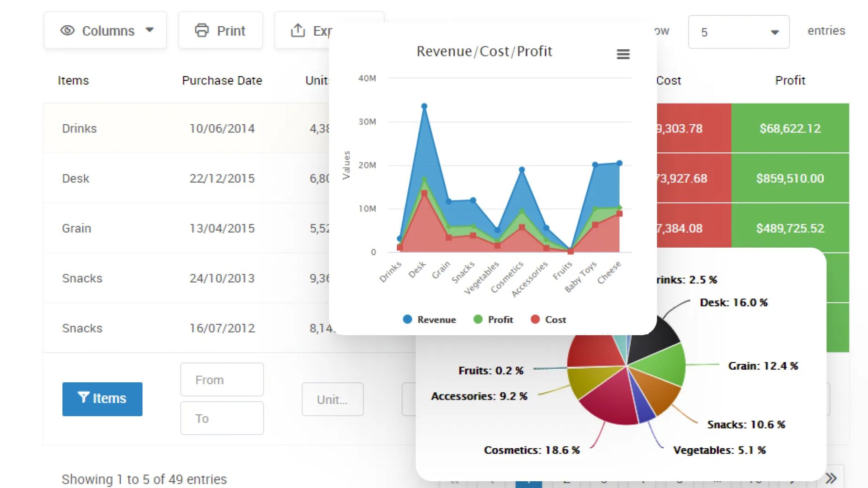Click the Print icon on the toolbar
This screenshot has height=488, width=868.
202,30
